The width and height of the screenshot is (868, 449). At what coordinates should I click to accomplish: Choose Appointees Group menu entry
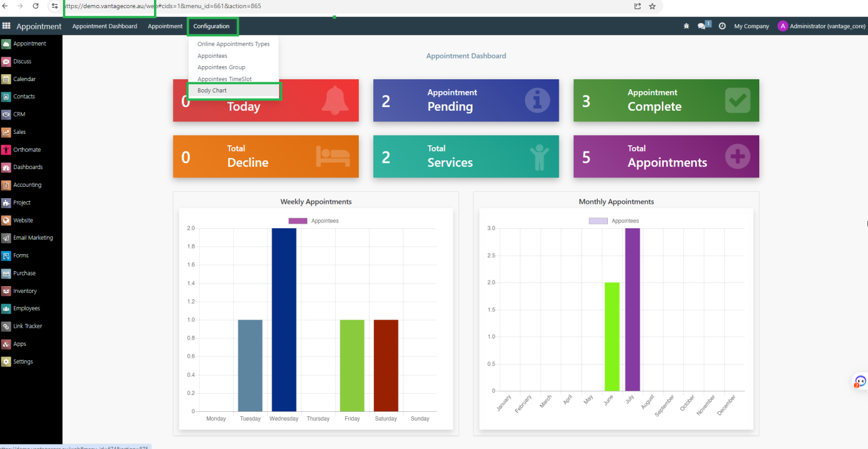(221, 67)
